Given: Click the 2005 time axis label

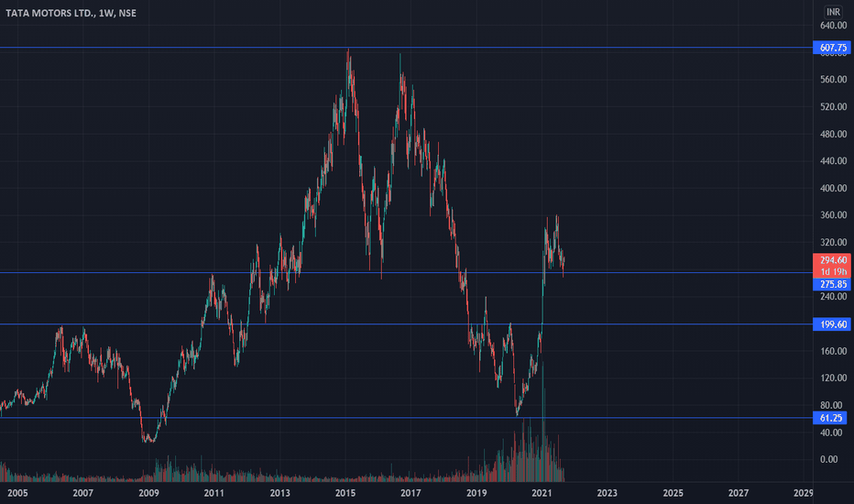Looking at the screenshot, I should click(17, 493).
